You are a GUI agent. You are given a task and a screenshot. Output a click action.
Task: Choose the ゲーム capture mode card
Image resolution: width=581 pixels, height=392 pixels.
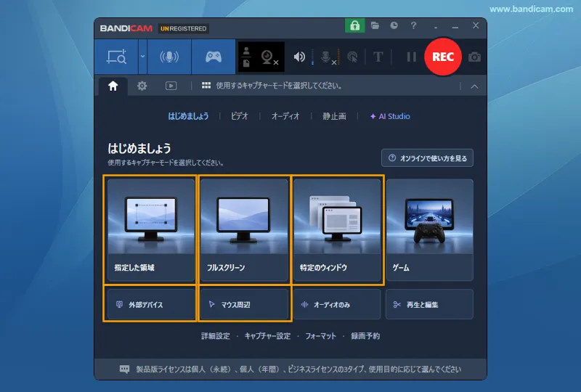click(429, 229)
